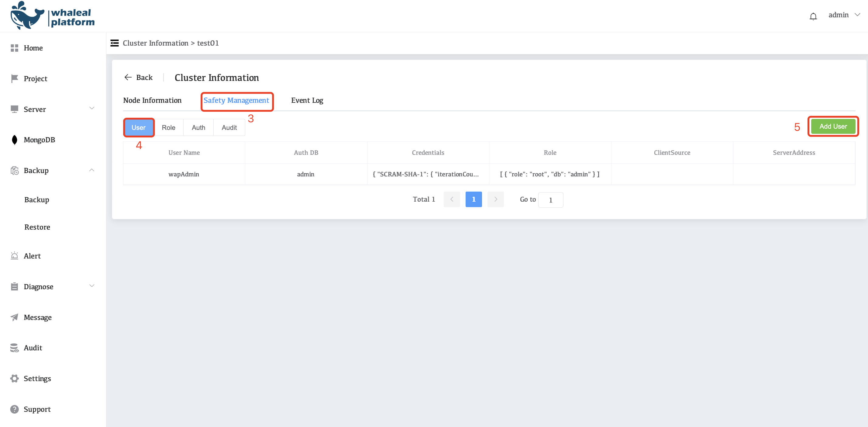The height and width of the screenshot is (427, 868).
Task: Click the Audit sidebar icon
Action: click(14, 347)
